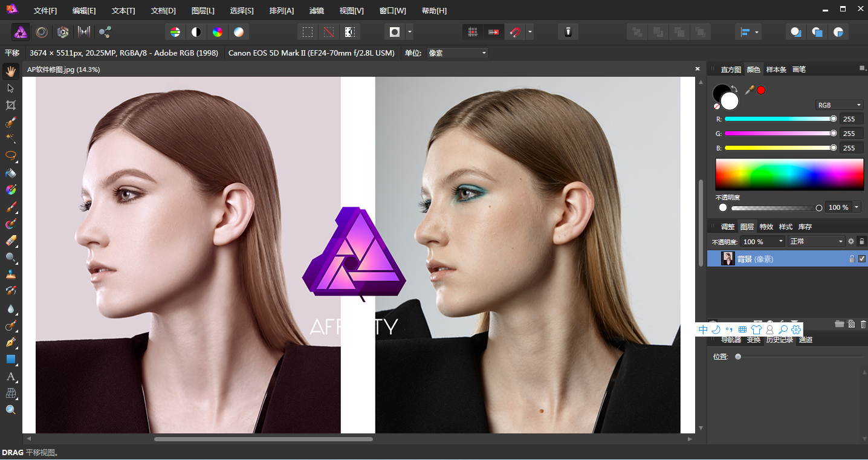Pick a color from the spectrum bar
868x460 pixels.
789,175
